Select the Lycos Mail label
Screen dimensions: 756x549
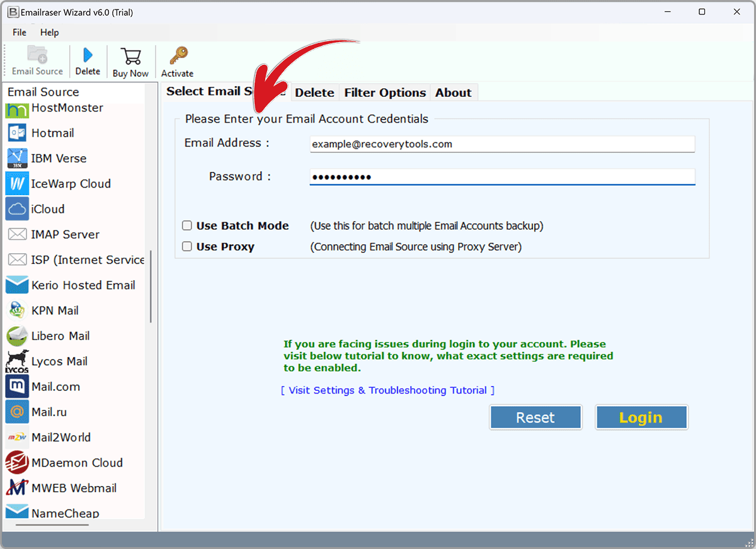59,361
